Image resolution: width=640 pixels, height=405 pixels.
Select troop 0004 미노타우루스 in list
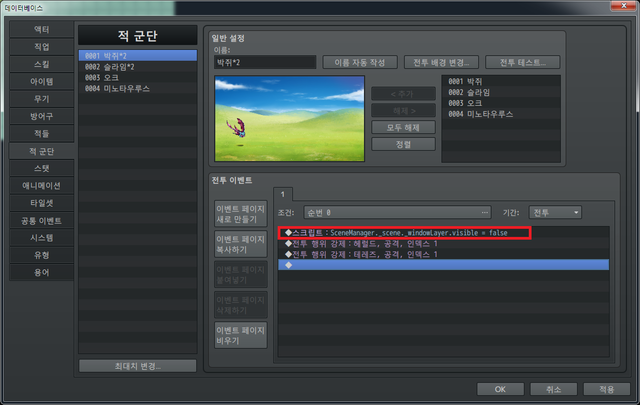click(138, 89)
